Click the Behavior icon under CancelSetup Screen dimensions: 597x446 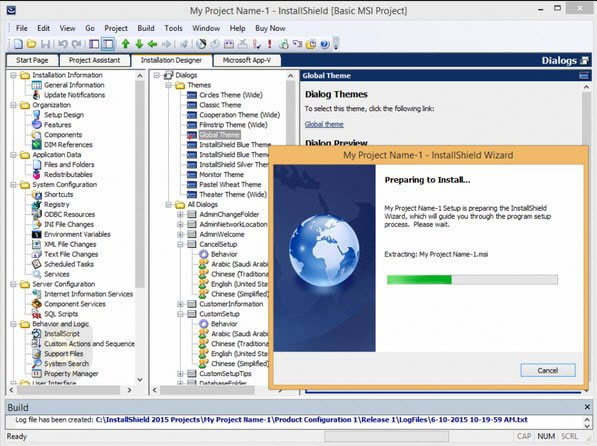204,254
